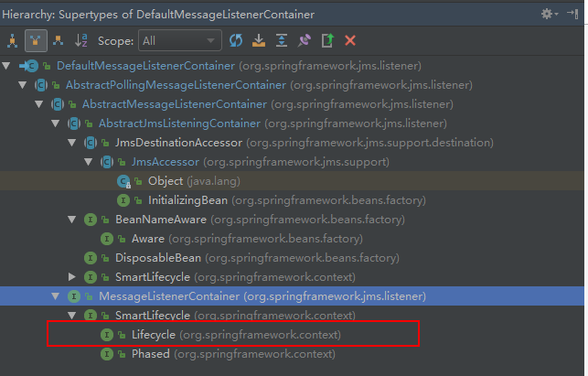Click interface icon beside MessageListenerContainer

tap(74, 296)
